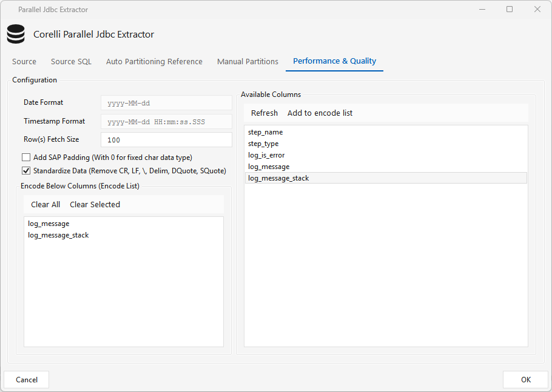The image size is (552, 392).
Task: Open the Source SQL tab
Action: pyautogui.click(x=71, y=62)
